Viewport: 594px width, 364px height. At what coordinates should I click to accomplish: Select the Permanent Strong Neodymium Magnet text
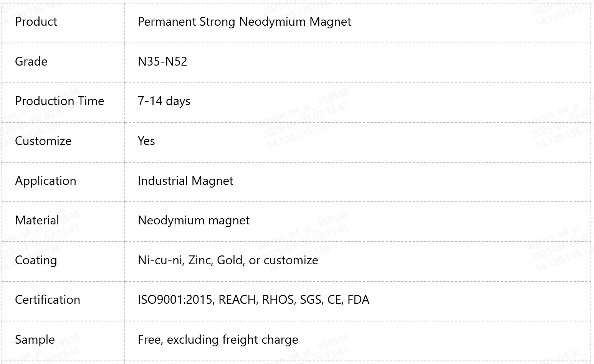(x=244, y=21)
